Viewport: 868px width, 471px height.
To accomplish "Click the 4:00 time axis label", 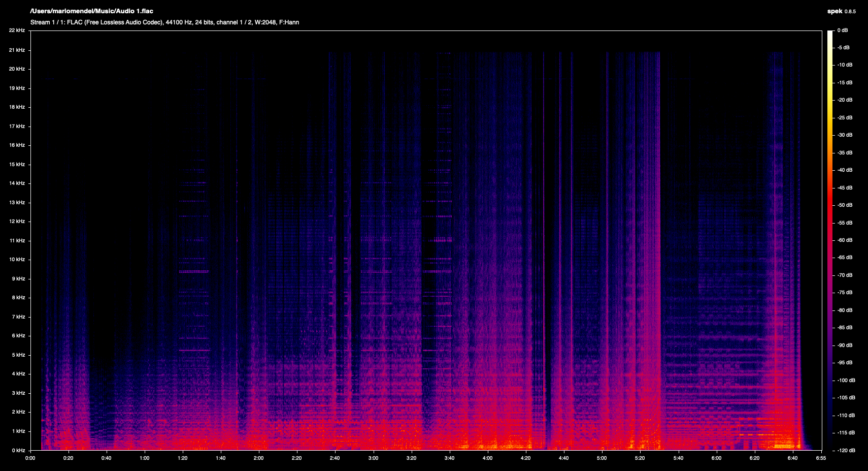I will (488, 458).
